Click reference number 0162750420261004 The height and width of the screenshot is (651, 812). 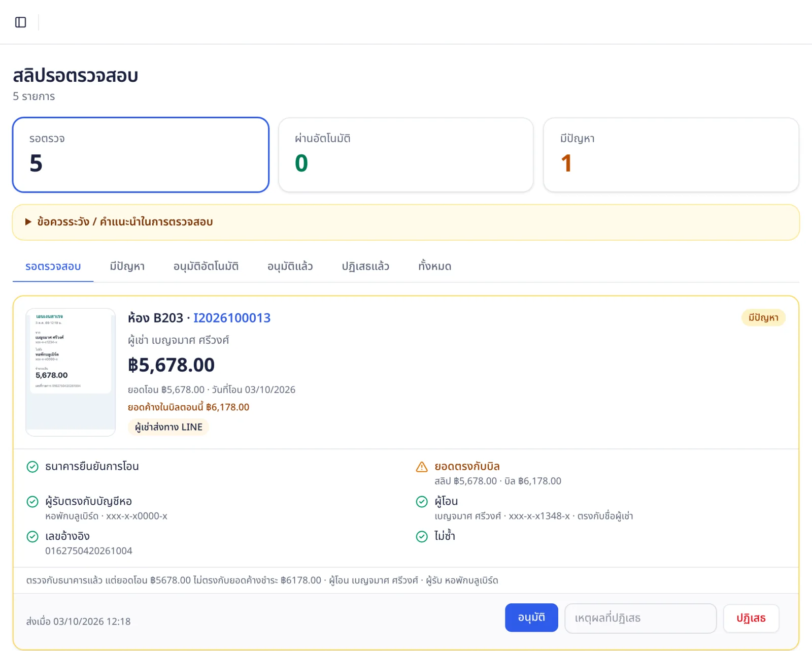coord(89,551)
